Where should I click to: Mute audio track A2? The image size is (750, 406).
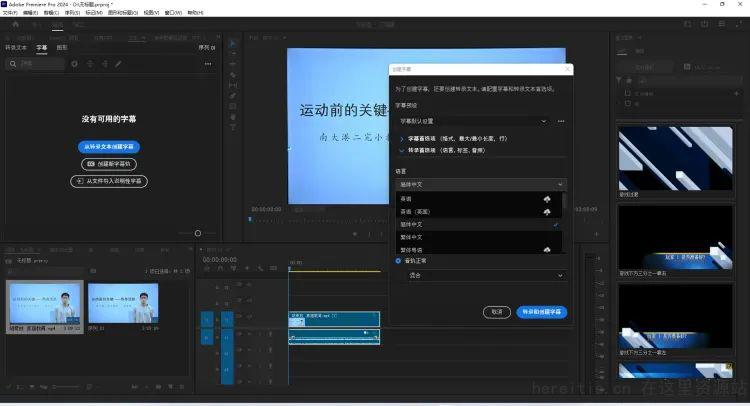point(249,350)
